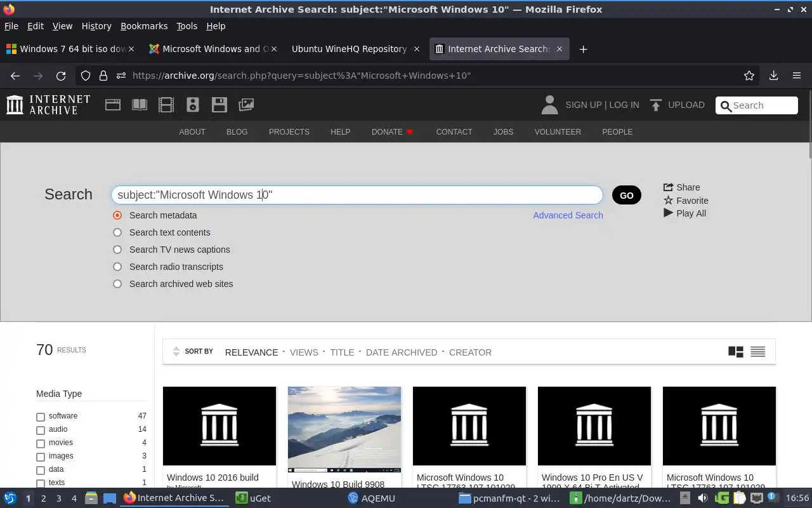Check the software media type filter
Viewport: 812px width, 508px height.
pos(41,417)
